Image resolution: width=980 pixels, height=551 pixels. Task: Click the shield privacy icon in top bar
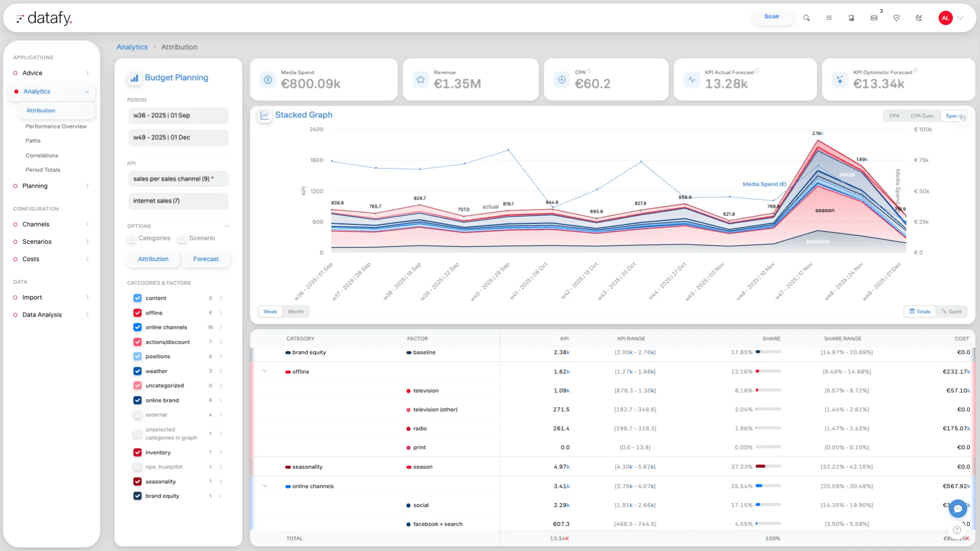click(897, 18)
